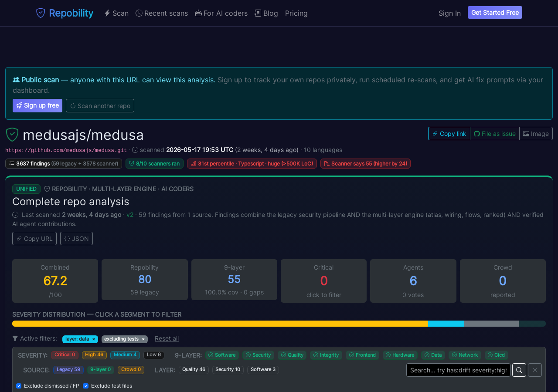The width and height of the screenshot is (558, 392).
Task: Open Recent scans in navbar
Action: coord(162,13)
